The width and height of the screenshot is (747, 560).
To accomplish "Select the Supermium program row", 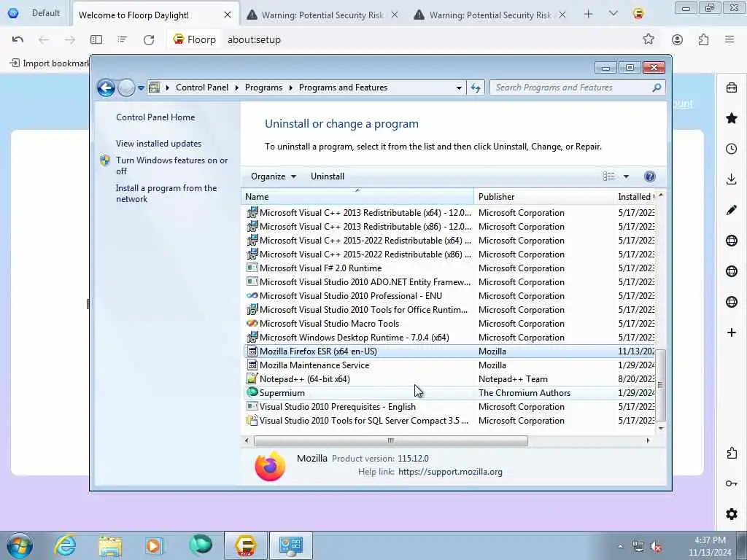I will pos(450,393).
